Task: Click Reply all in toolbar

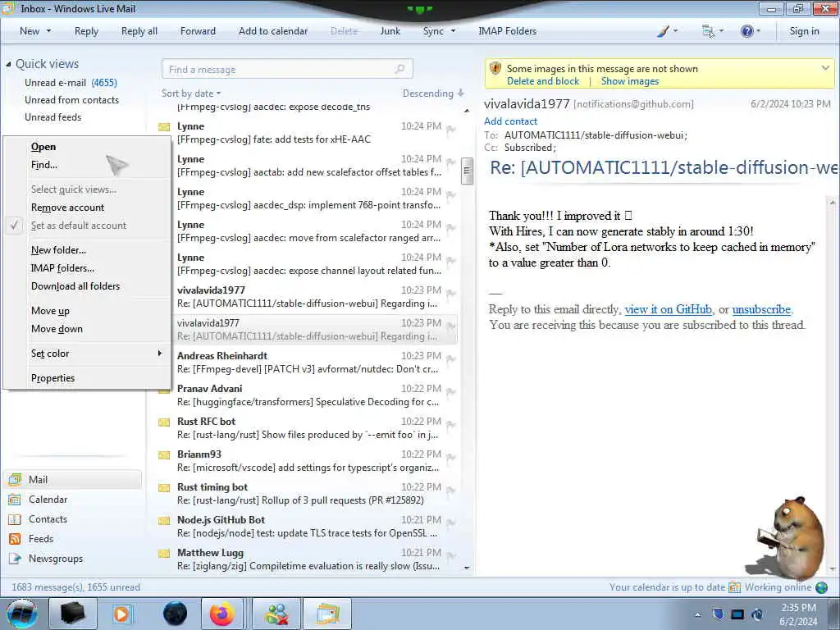Action: [139, 31]
